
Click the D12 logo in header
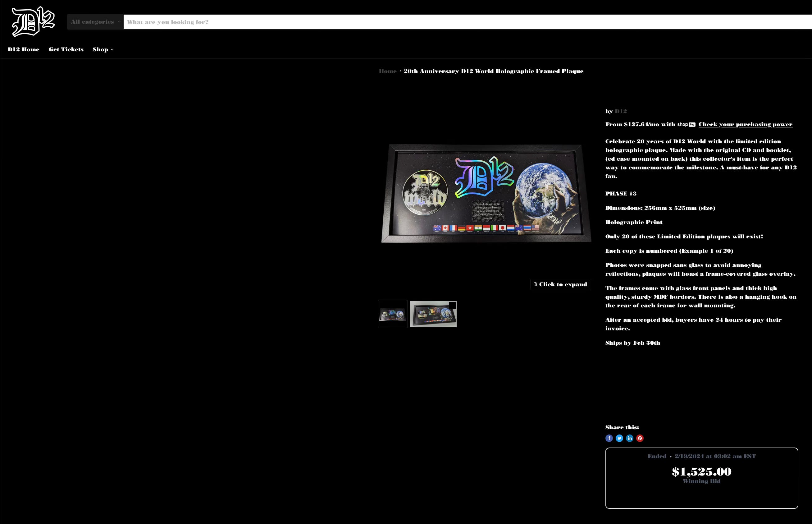coord(33,21)
